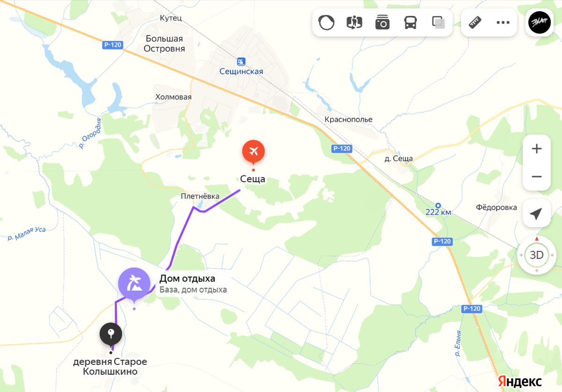Click the black pin at Старое Колышкино
The height and width of the screenshot is (392, 562).
[111, 335]
